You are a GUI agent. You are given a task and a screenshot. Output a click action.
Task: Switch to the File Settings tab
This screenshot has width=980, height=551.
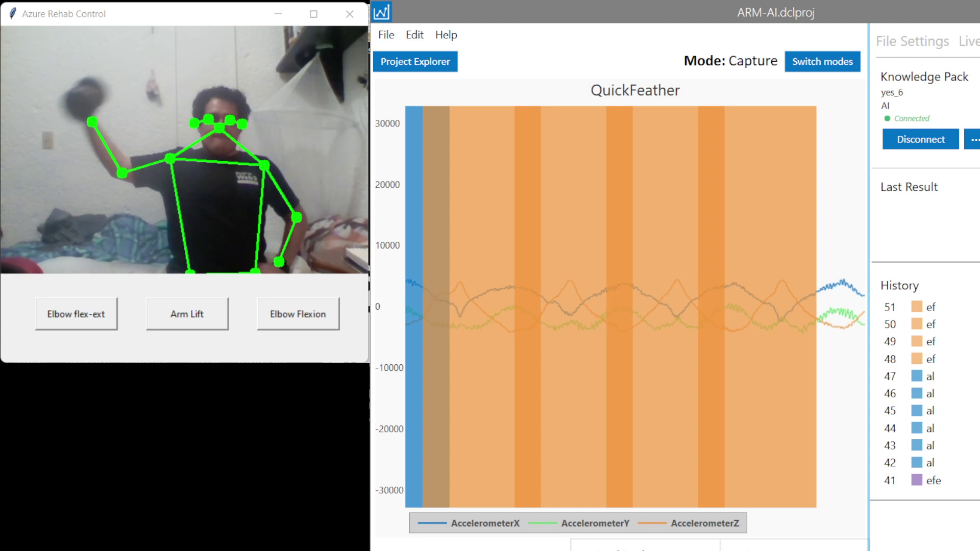click(x=912, y=41)
